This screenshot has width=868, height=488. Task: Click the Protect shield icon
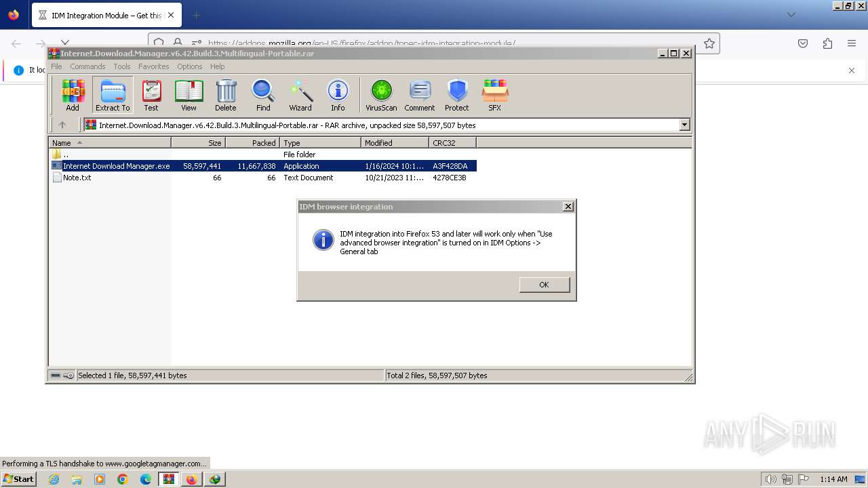(457, 95)
